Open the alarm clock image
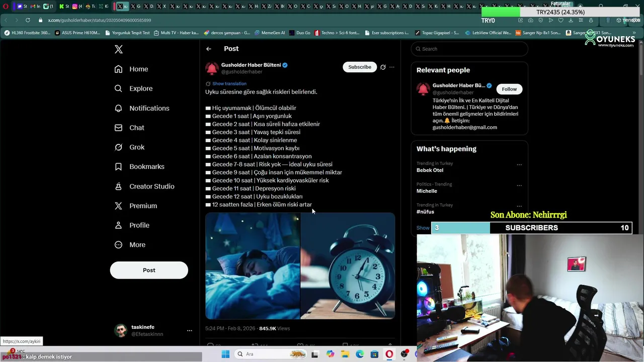 (348, 266)
